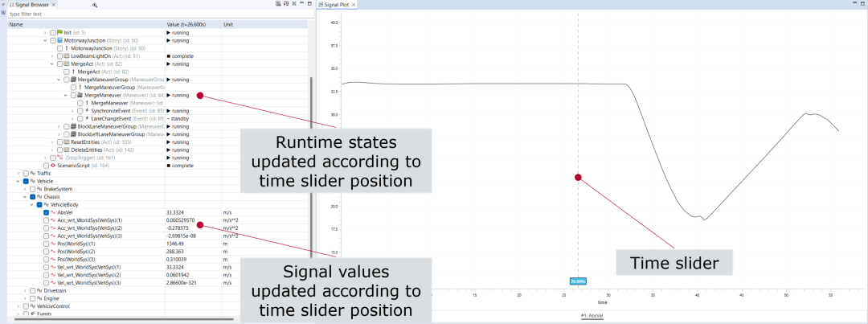Viewport: 868px width, 324px height.
Task: Enable the Pos(WorldSys)(1) signal checkbox
Action: [46, 244]
